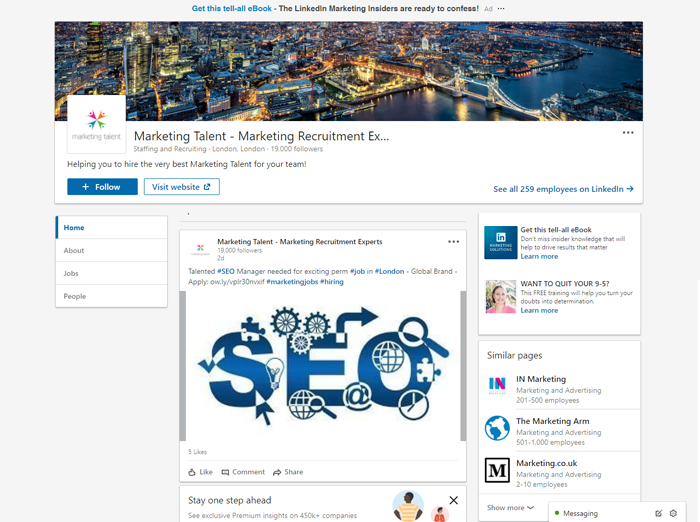Follow Marketing Talent company page
The image size is (700, 522).
(x=102, y=187)
